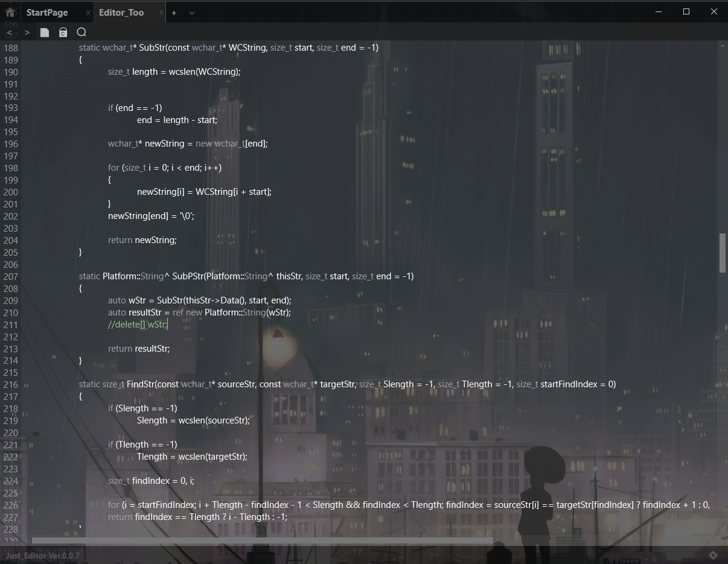The width and height of the screenshot is (728, 564).
Task: Click the save icon labeled C
Action: tap(63, 33)
